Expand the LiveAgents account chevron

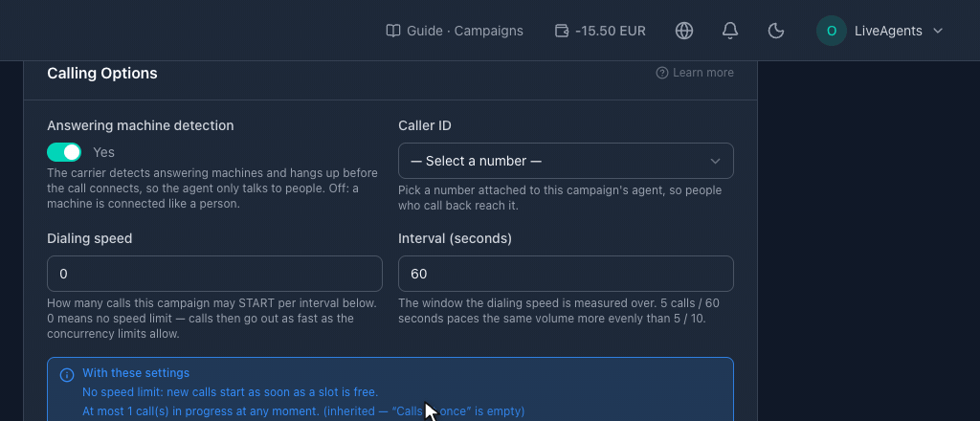click(x=938, y=31)
